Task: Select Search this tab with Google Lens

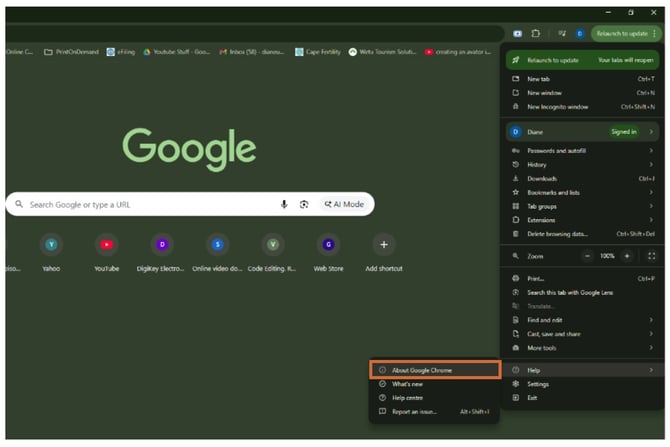Action: pos(582,292)
